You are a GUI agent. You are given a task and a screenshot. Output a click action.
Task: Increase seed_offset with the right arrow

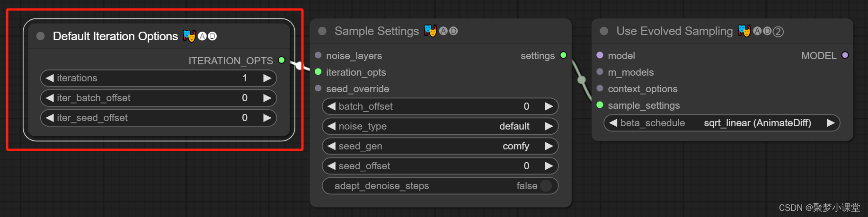pos(549,166)
